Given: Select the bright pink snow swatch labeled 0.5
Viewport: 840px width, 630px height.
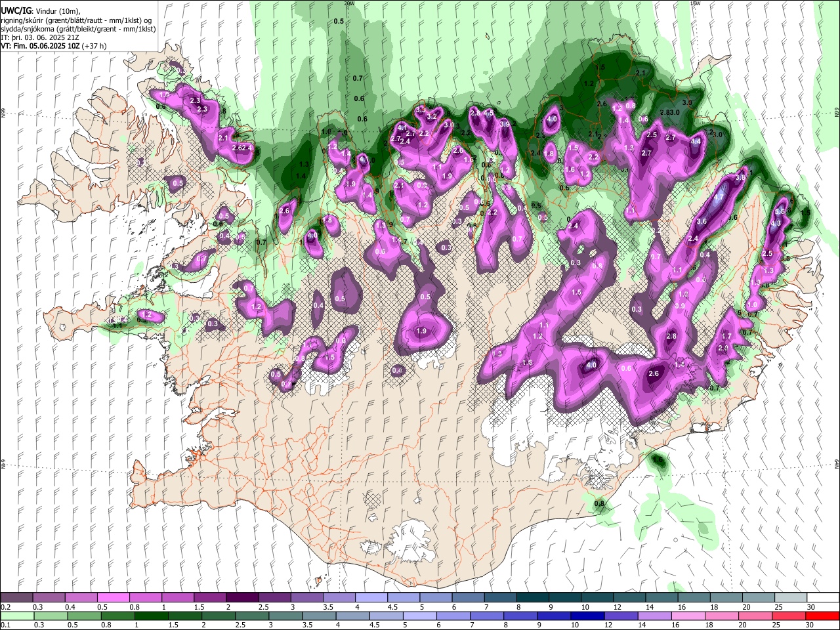Looking at the screenshot, I should click(x=114, y=598).
